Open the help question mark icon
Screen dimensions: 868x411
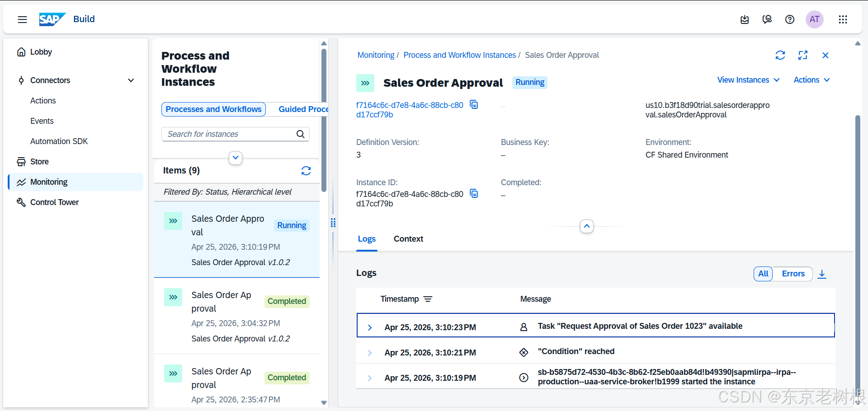[x=790, y=19]
